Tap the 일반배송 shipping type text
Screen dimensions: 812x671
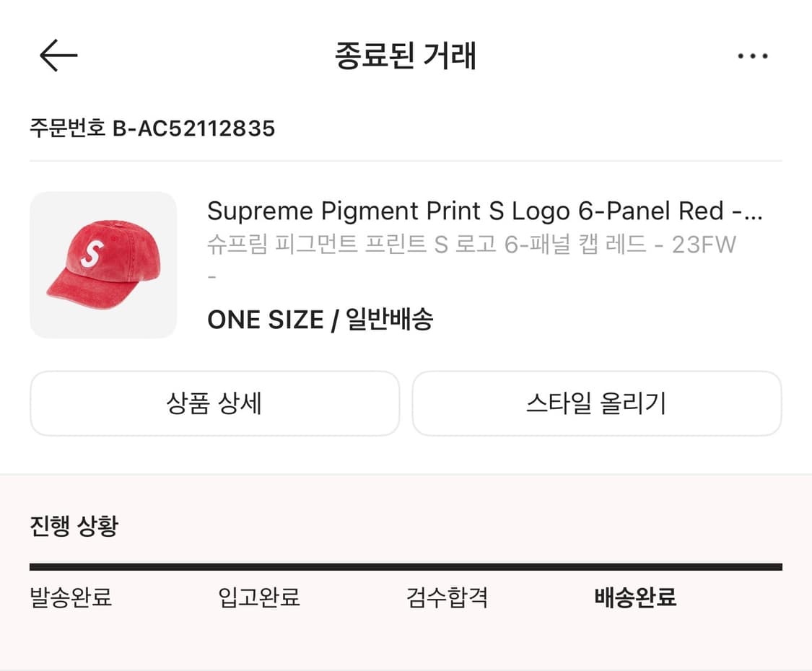(390, 320)
